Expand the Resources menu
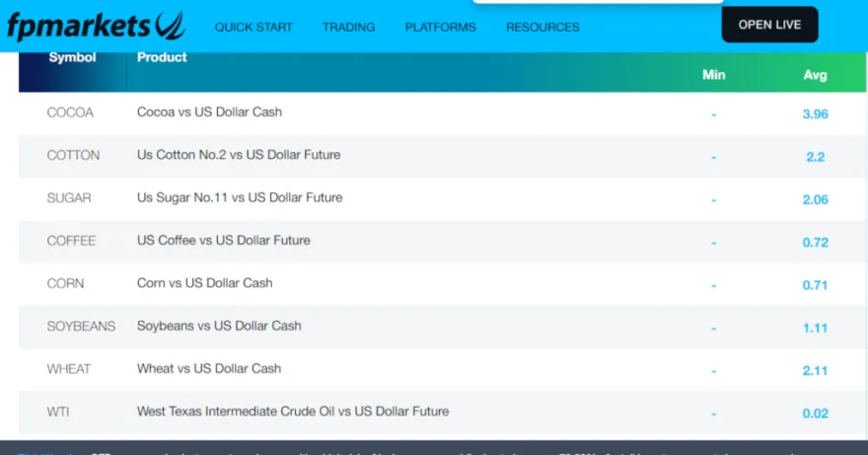The width and height of the screenshot is (868, 455). click(x=542, y=27)
